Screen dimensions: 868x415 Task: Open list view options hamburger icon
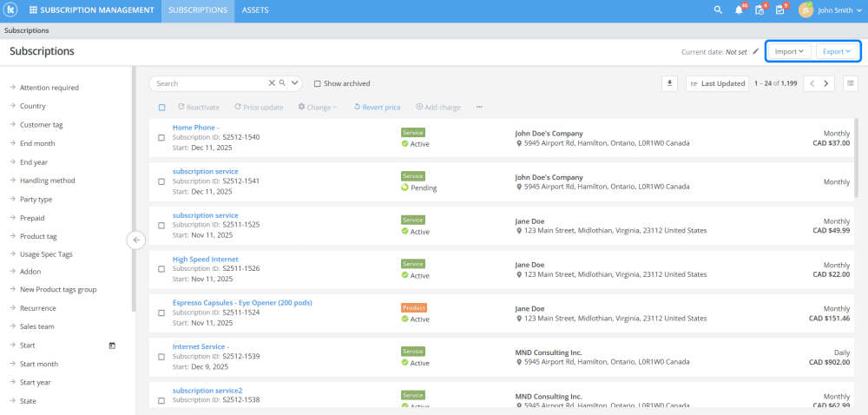851,83
